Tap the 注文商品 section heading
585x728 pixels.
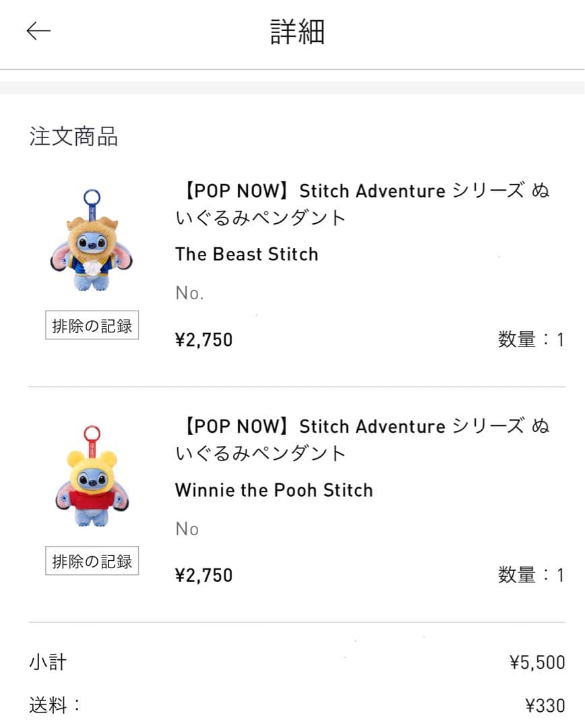[73, 136]
